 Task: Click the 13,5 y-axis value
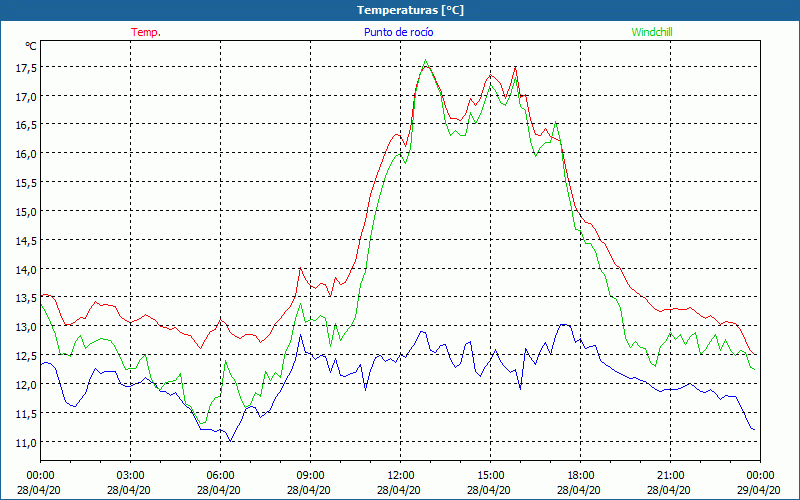[26, 298]
